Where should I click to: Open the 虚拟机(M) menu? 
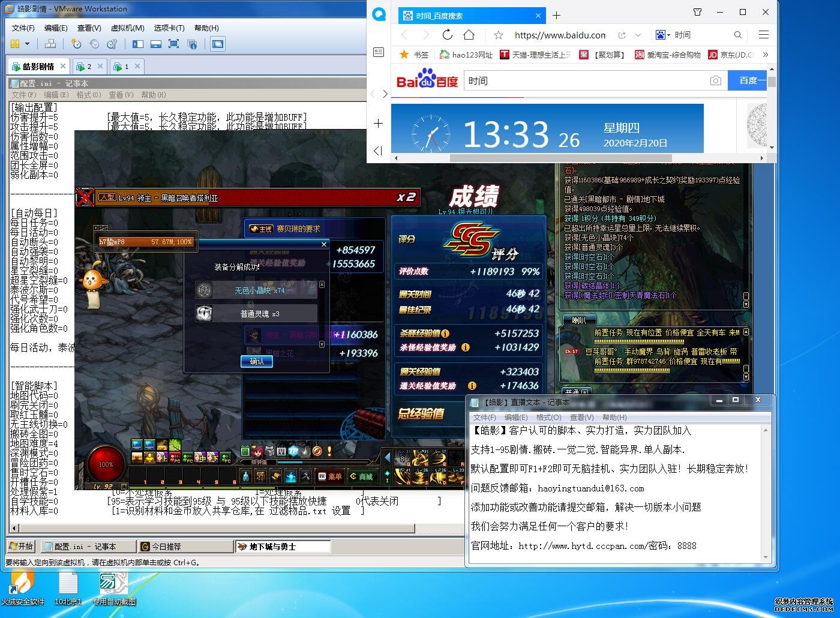tap(127, 28)
